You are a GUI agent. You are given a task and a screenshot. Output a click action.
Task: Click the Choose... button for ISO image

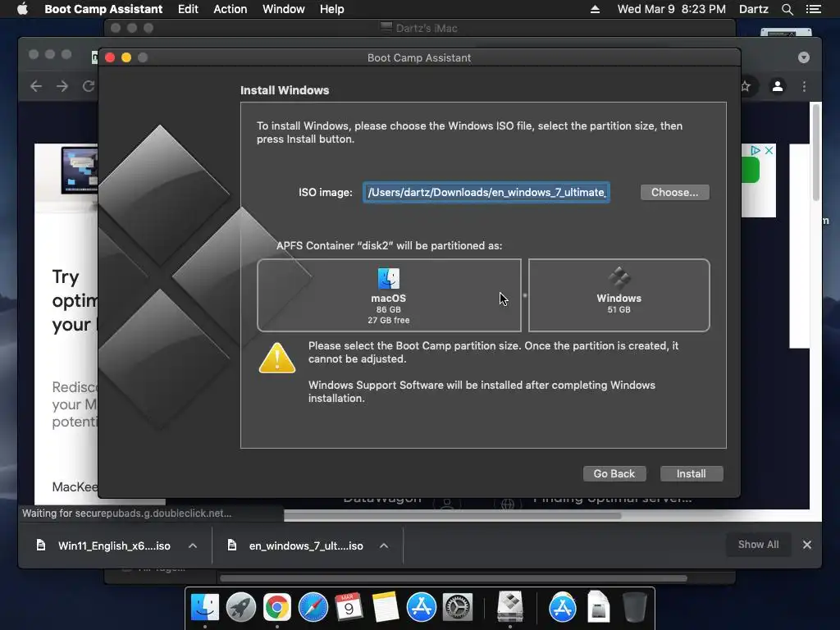coord(674,192)
